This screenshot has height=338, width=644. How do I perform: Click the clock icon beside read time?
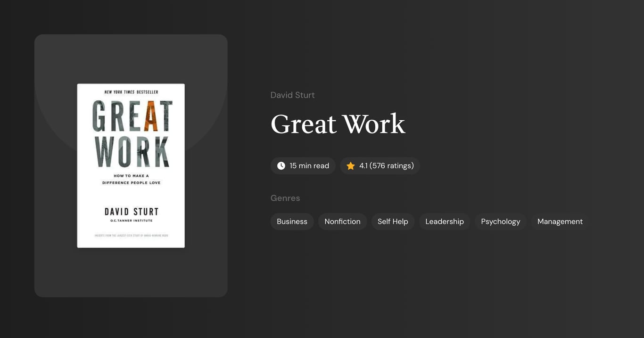(x=281, y=165)
